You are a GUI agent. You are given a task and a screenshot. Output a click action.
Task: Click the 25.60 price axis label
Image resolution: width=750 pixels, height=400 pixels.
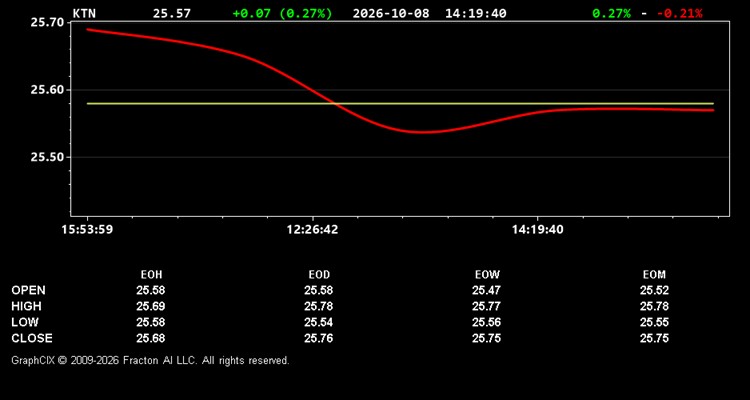(47, 89)
